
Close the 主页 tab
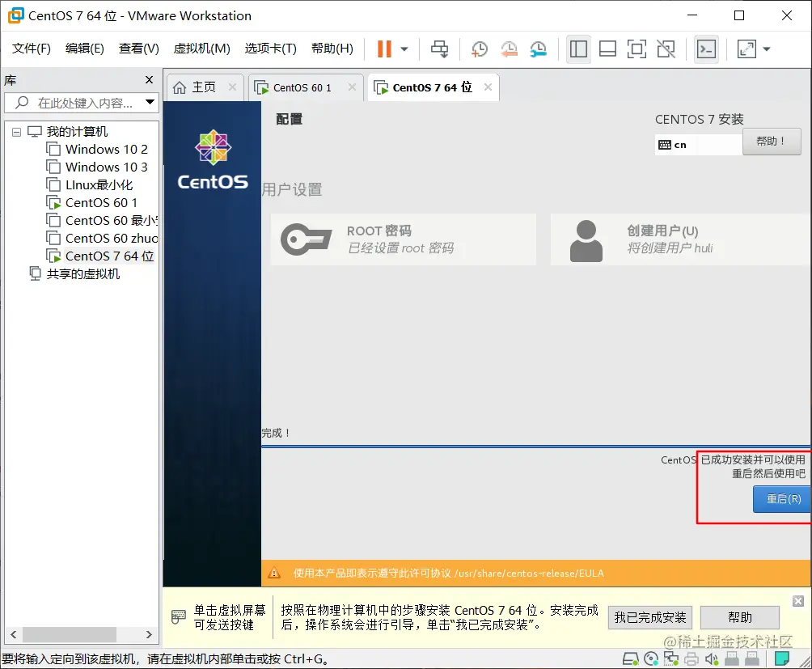(232, 87)
